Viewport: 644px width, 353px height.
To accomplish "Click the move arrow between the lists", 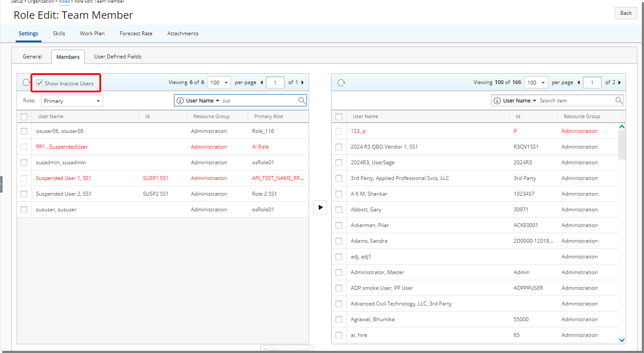I will click(320, 207).
